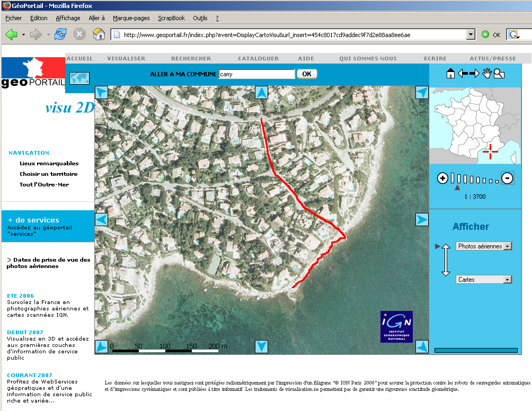Go to the ACCUEIL tab
The image size is (532, 411).
tap(79, 58)
